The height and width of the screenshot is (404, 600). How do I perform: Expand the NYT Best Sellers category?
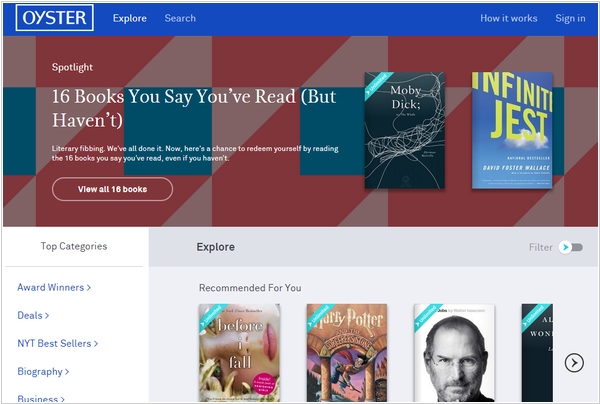[58, 343]
